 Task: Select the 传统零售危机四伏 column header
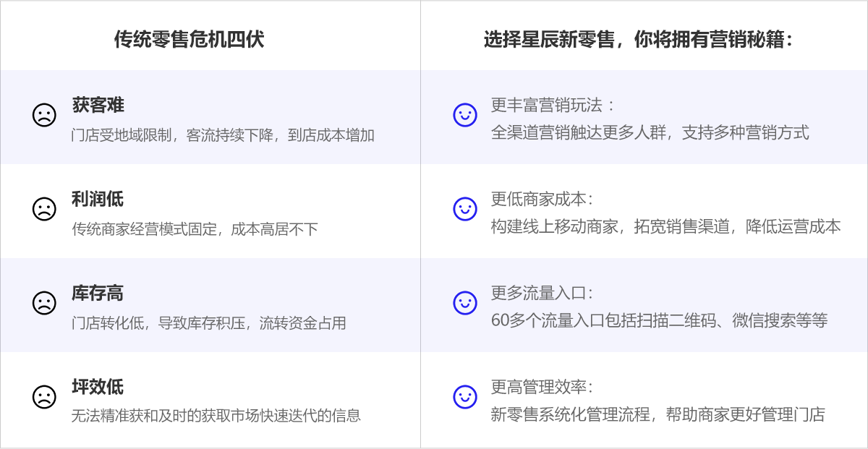tap(189, 39)
